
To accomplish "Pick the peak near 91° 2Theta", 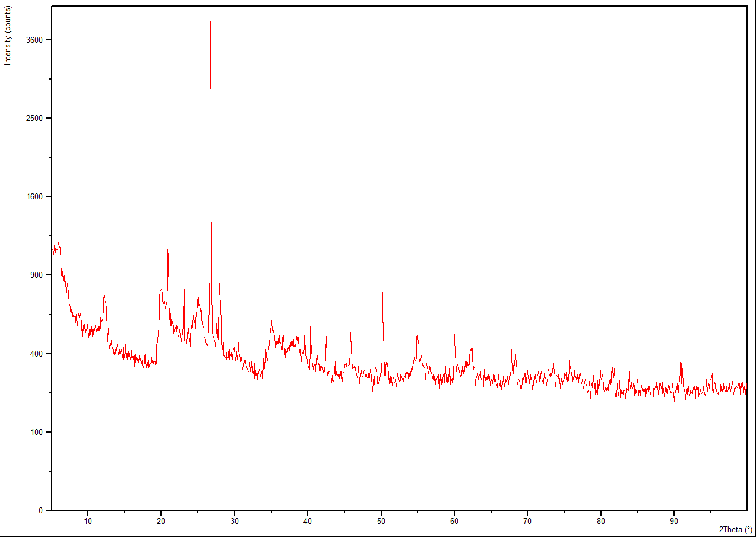I will tap(681, 355).
